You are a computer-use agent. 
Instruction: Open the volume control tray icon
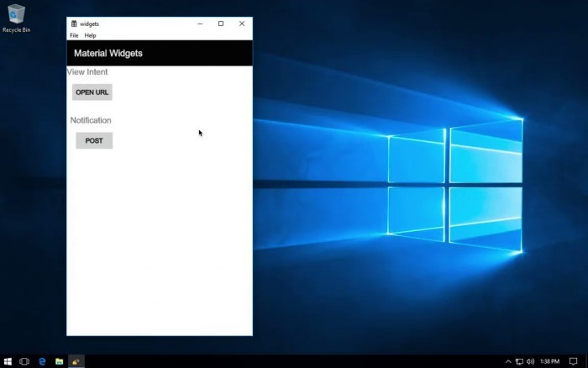click(x=530, y=361)
